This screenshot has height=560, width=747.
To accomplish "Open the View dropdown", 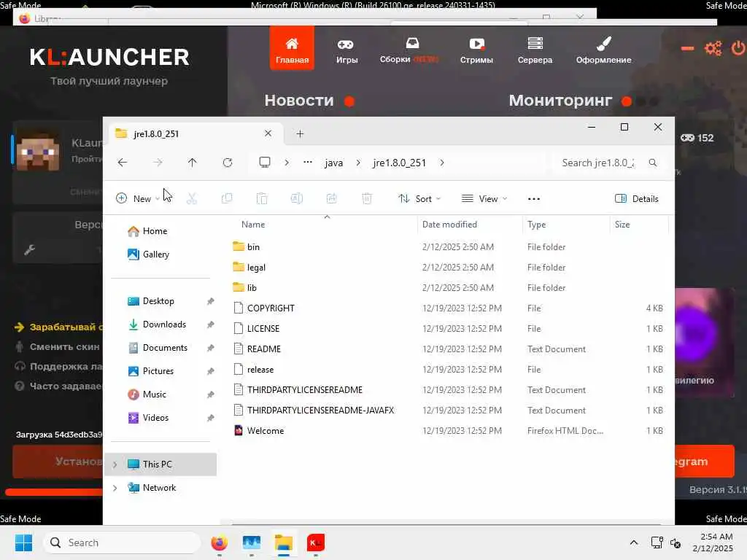I will pos(484,198).
